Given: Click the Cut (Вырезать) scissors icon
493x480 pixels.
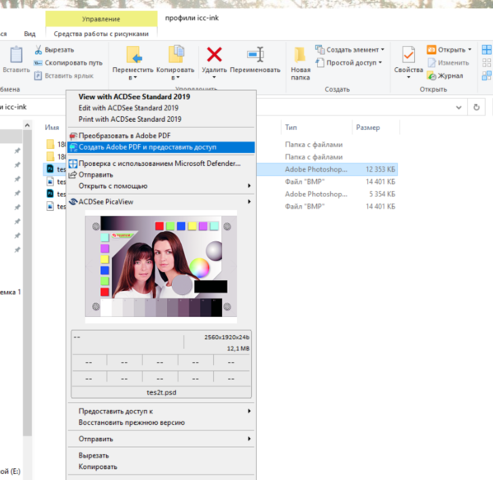Looking at the screenshot, I should (x=38, y=50).
